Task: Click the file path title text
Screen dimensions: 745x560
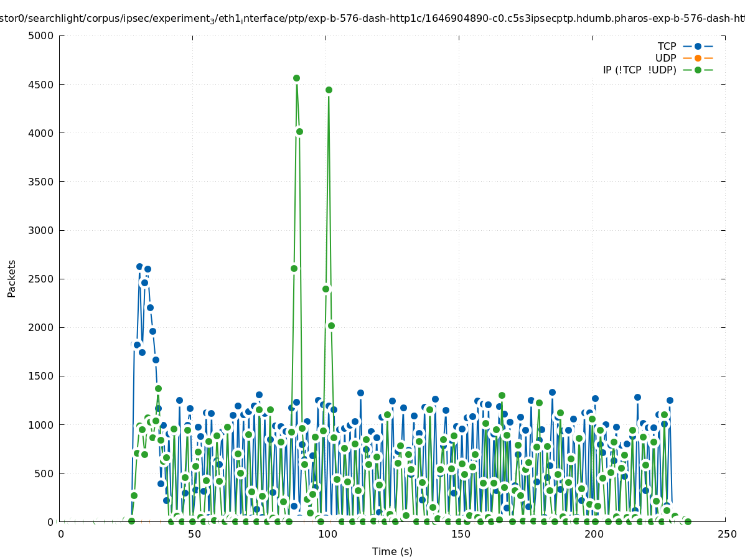Action: pyautogui.click(x=372, y=19)
